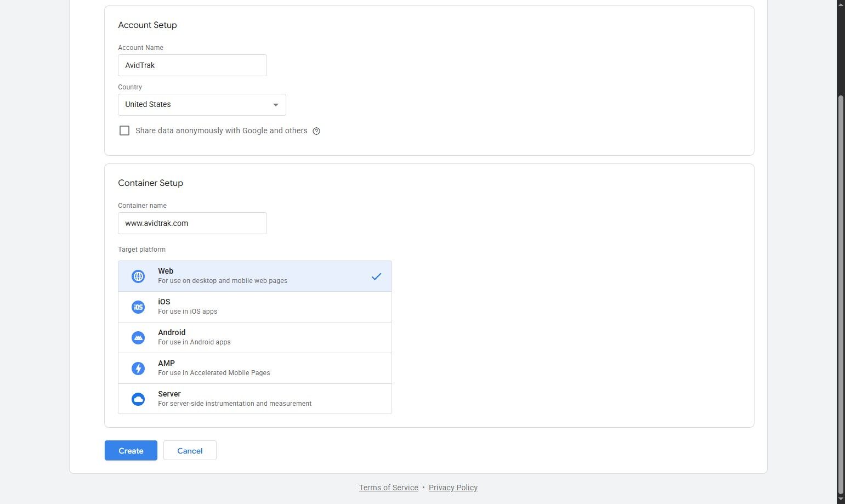
Task: Cancel the account setup
Action: coord(190,450)
